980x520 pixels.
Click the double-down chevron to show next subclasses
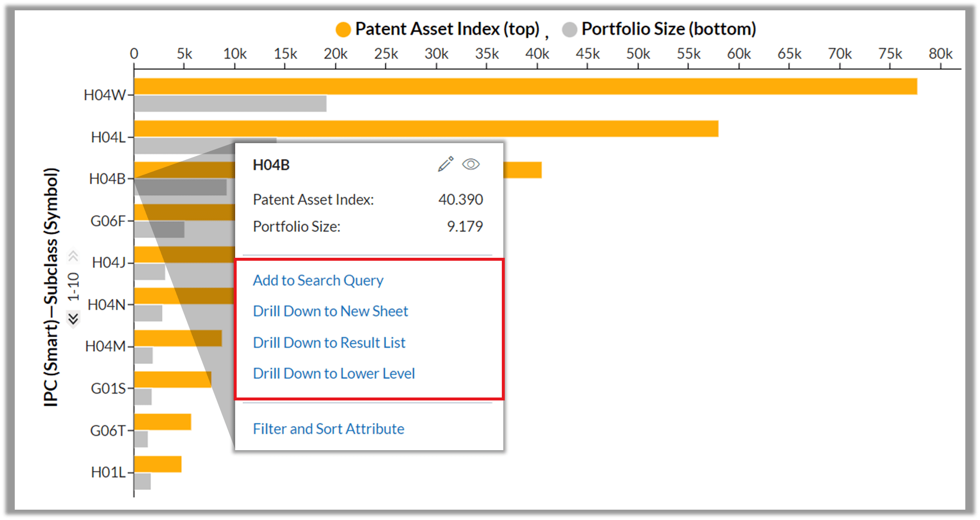coord(73,319)
